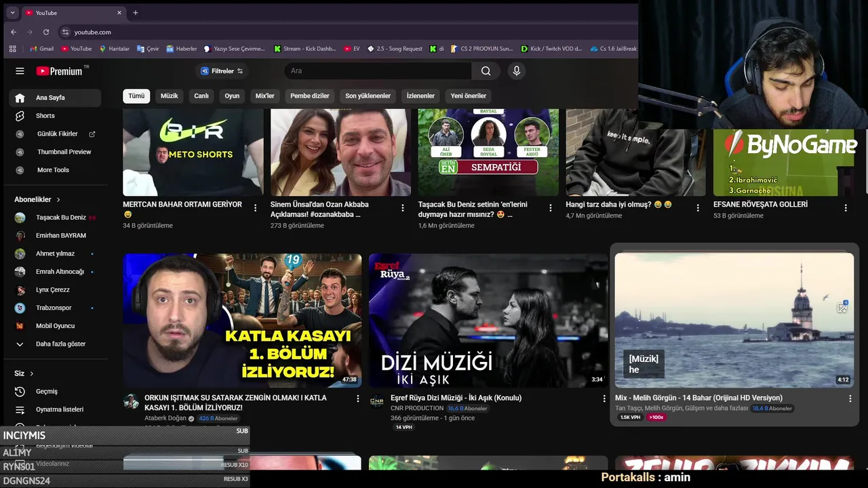Open menu for MERTCAN BAHAR ORTAMI short
868x488 pixels.
point(255,208)
